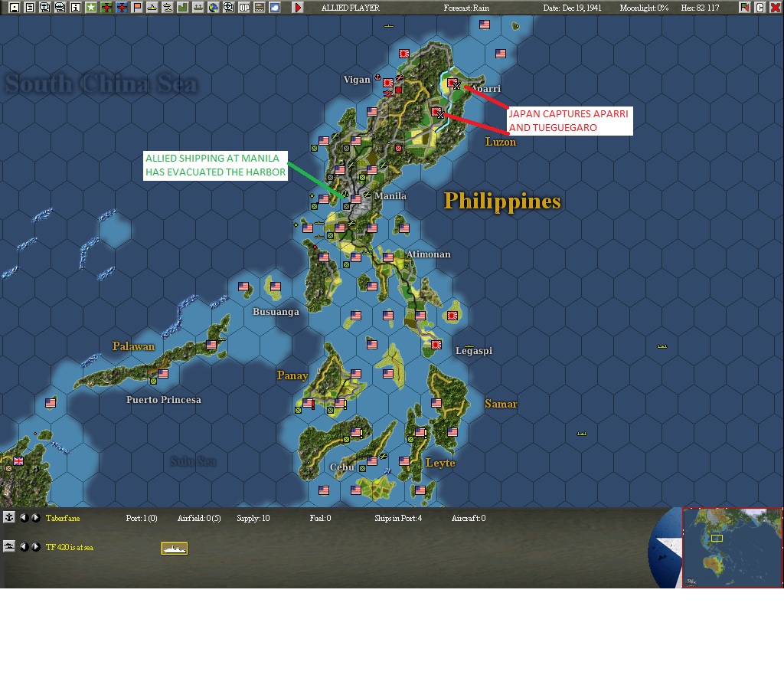Click the single yellow ship toolbar icon
The width and height of the screenshot is (784, 688).
pos(152,8)
